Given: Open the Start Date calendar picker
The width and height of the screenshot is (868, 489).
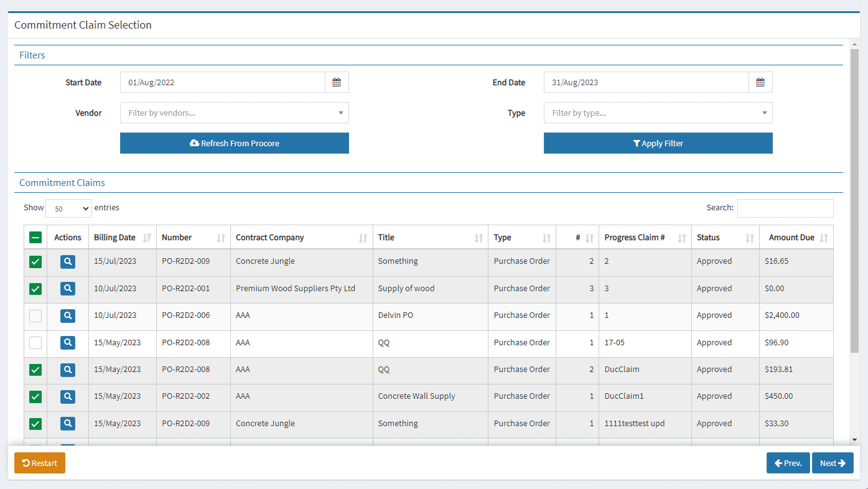Looking at the screenshot, I should (337, 82).
